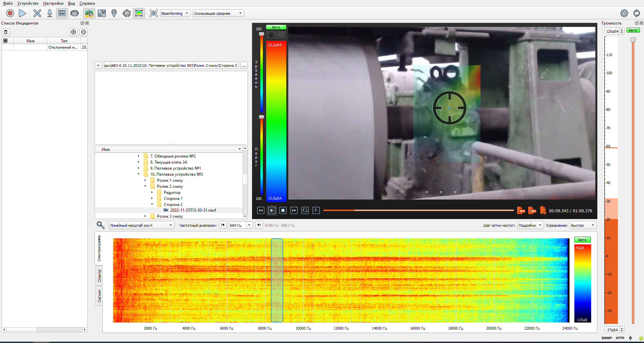Switch to the Спектр tab

tap(99, 276)
